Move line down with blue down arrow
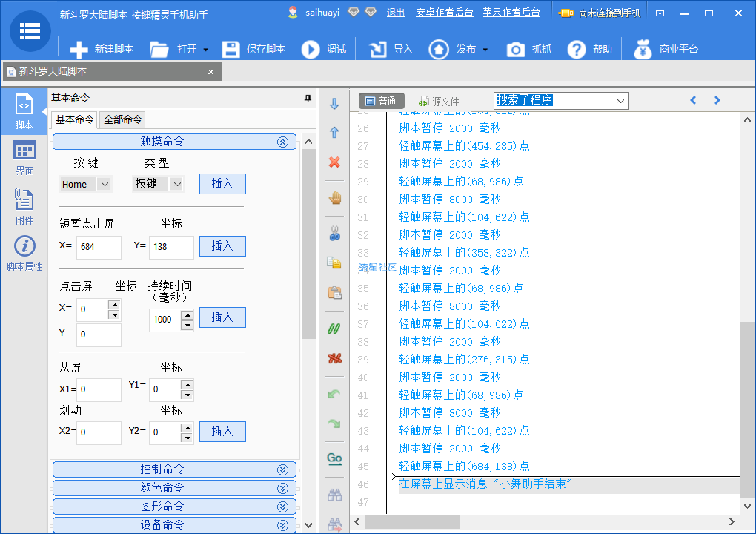The image size is (756, 534). pyautogui.click(x=334, y=104)
